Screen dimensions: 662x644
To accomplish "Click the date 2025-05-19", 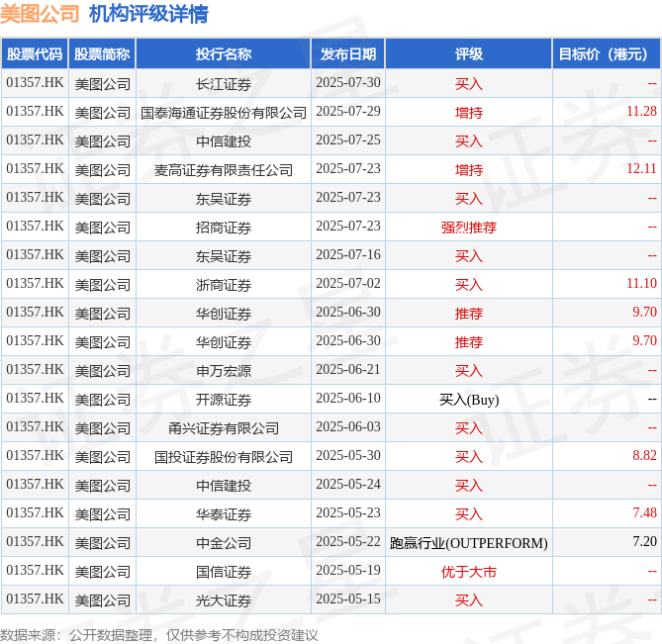I will 348,570.
